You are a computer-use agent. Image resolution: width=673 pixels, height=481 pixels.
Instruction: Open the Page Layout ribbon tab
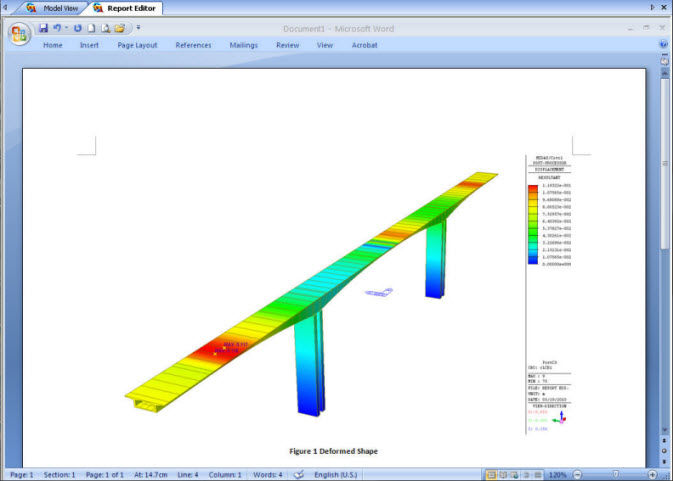tap(138, 45)
